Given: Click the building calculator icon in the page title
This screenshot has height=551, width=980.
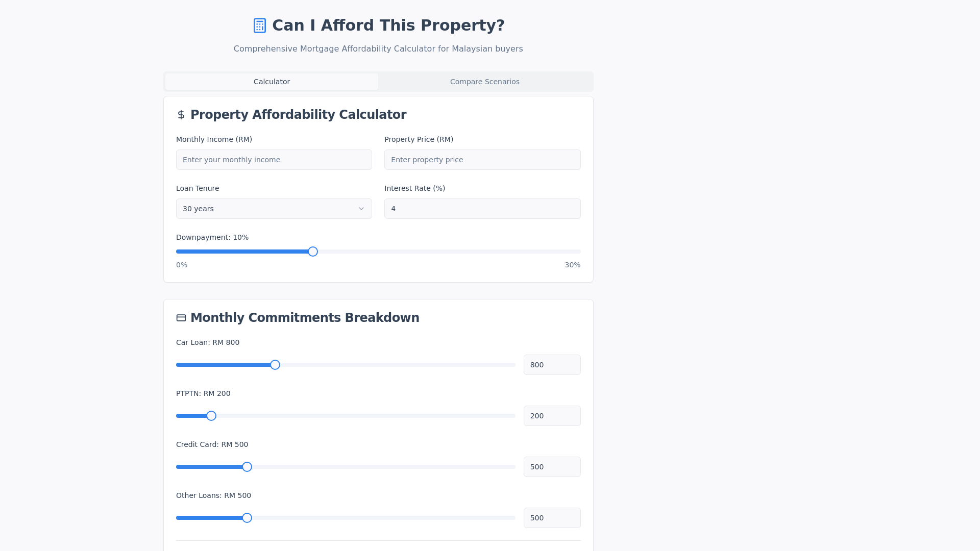Looking at the screenshot, I should click(260, 25).
